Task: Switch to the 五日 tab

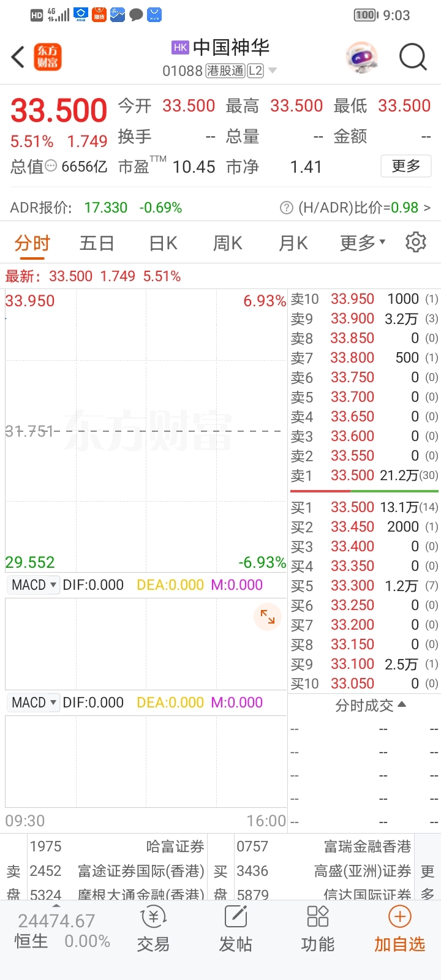Action: point(97,243)
